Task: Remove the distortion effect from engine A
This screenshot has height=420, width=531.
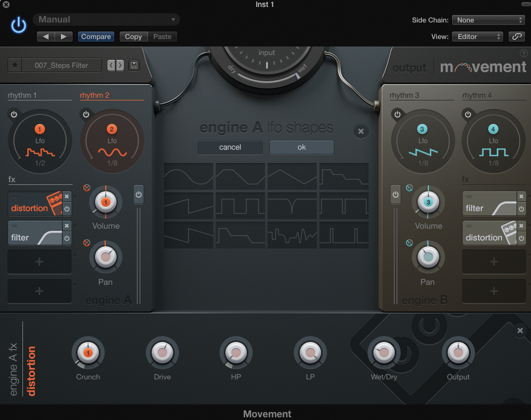Action: (67, 196)
